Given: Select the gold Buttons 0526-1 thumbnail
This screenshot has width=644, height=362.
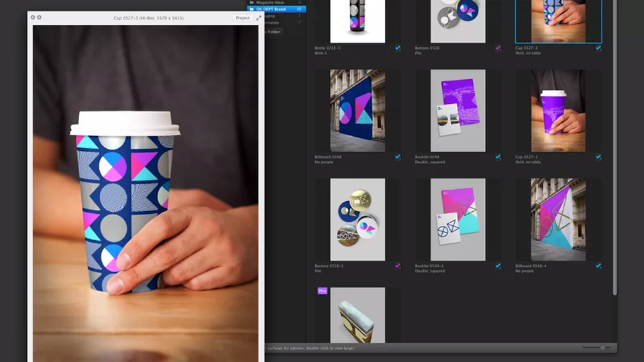Looking at the screenshot, I should [x=358, y=219].
